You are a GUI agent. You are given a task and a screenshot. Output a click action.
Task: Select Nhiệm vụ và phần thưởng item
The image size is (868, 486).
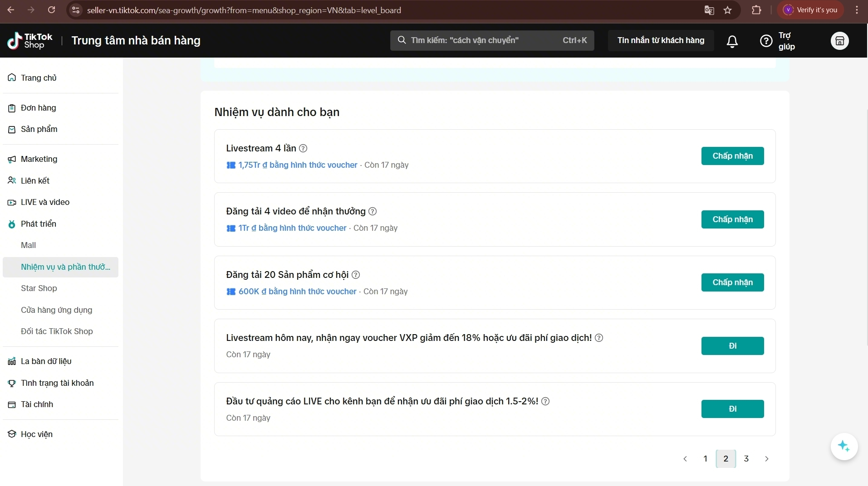coord(60,267)
